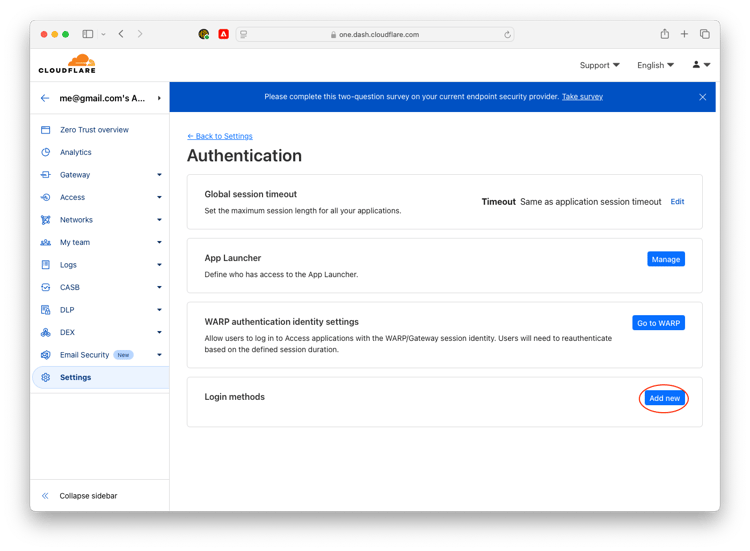Click the New badge on Email Security
Screen dimensions: 750x551
pyautogui.click(x=123, y=355)
